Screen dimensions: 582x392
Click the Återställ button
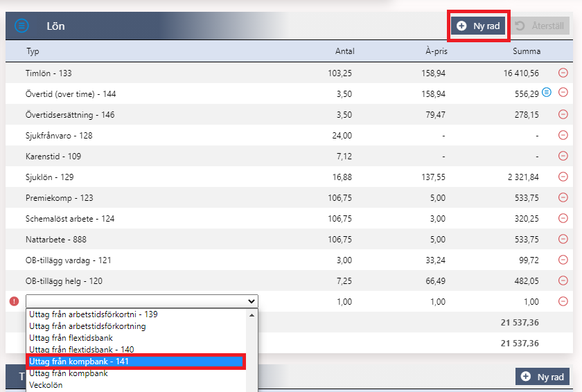click(541, 26)
